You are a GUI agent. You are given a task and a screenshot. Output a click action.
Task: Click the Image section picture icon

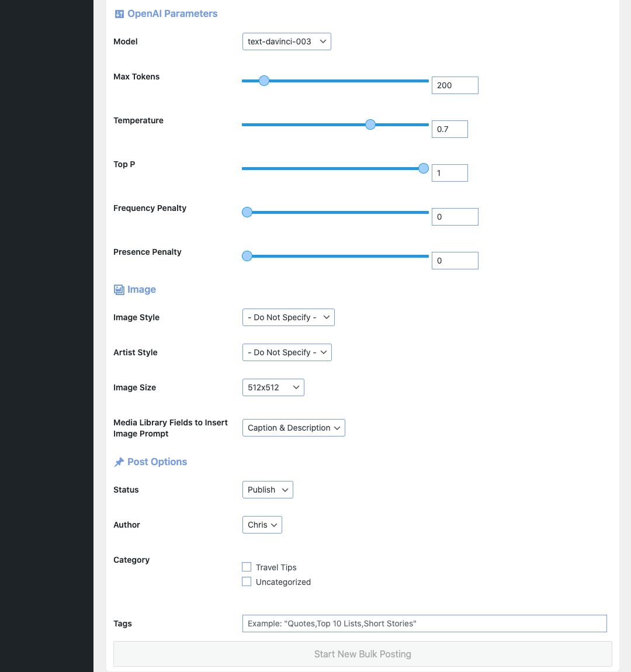coord(119,290)
